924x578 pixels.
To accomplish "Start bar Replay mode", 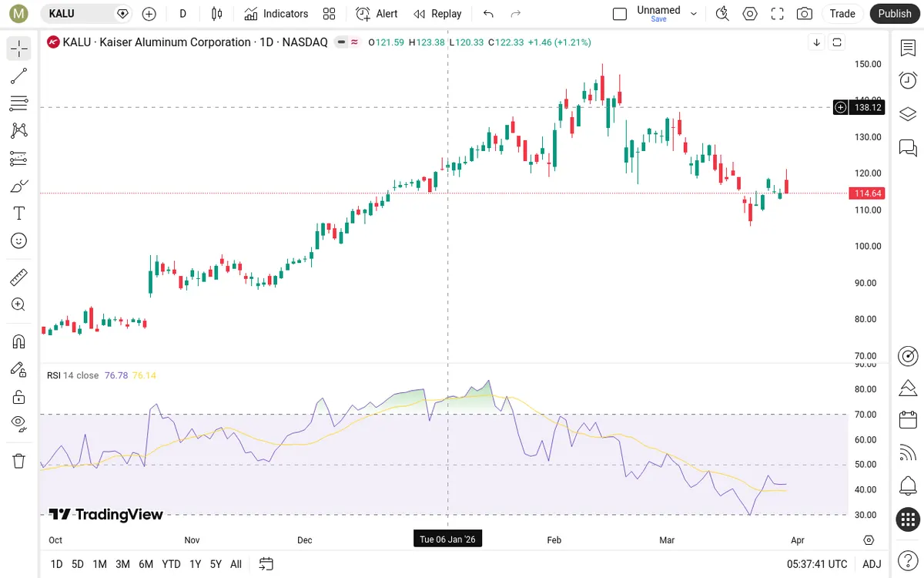I will pyautogui.click(x=437, y=14).
